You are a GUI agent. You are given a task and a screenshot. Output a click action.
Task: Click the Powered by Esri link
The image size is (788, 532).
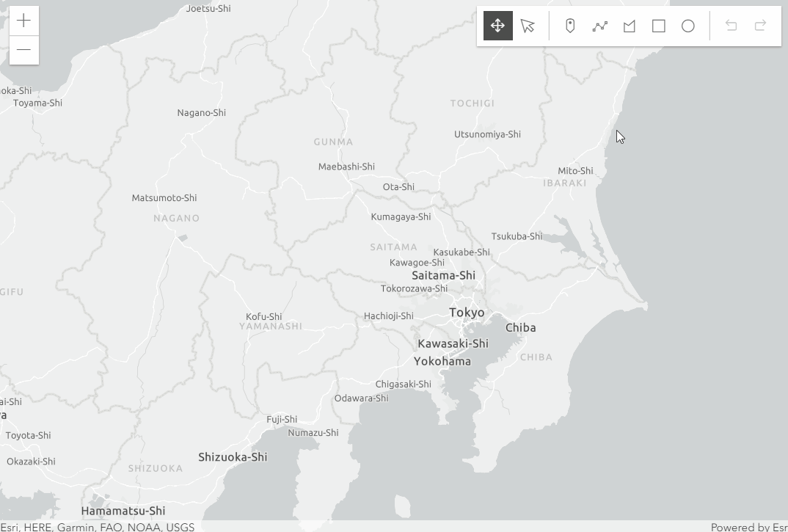click(x=749, y=527)
